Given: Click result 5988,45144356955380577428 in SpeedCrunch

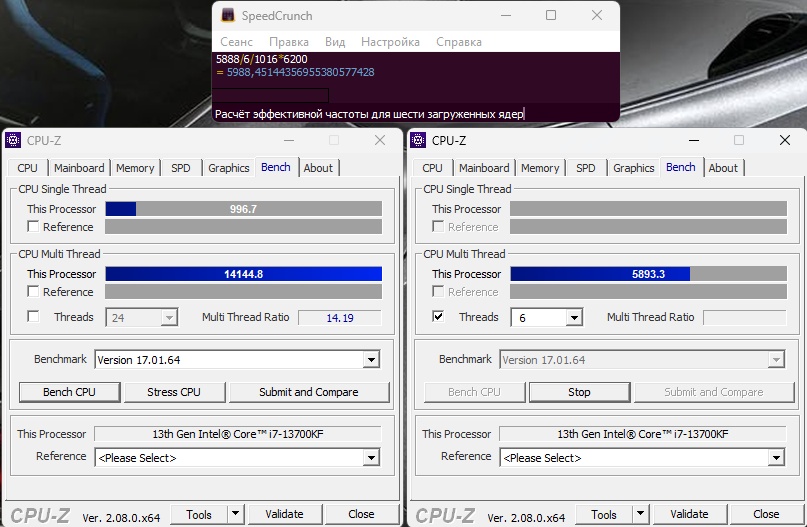Looking at the screenshot, I should pyautogui.click(x=301, y=72).
